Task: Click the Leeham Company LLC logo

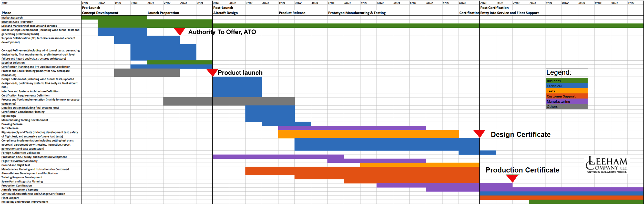Action: click(606, 165)
